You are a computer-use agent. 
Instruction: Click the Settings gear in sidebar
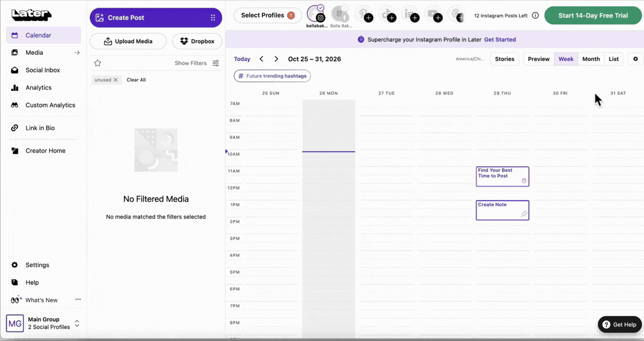point(15,265)
